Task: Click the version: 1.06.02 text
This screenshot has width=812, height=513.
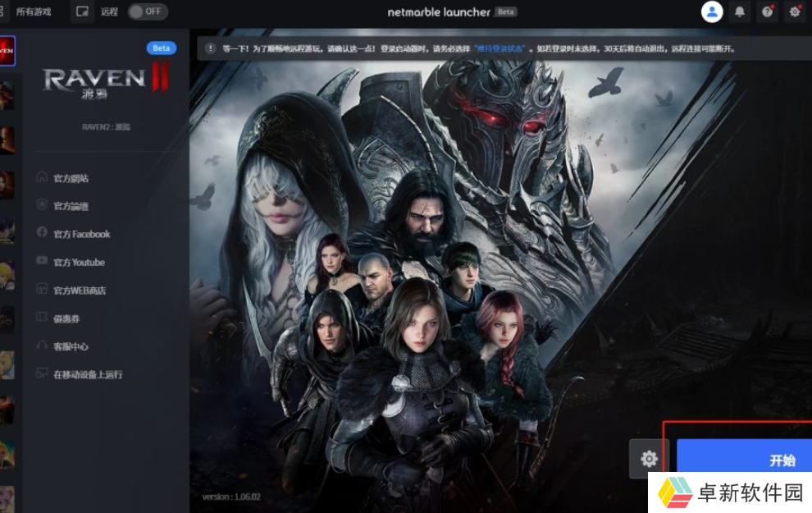Action: (231, 497)
